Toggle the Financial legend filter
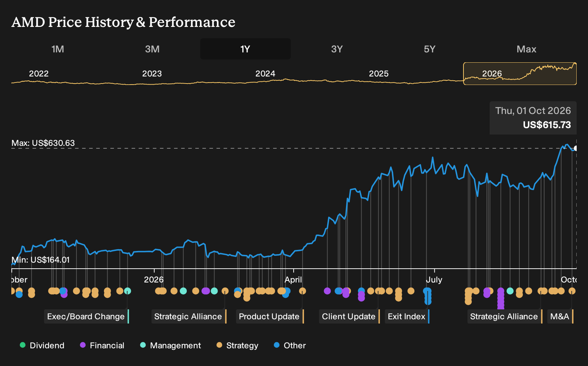Image resolution: width=588 pixels, height=366 pixels. point(102,345)
